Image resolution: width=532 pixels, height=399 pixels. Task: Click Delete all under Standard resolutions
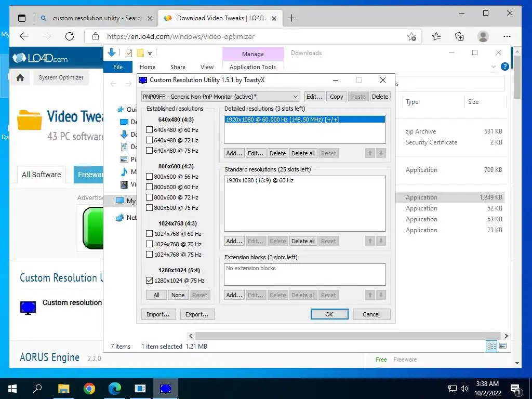click(303, 241)
